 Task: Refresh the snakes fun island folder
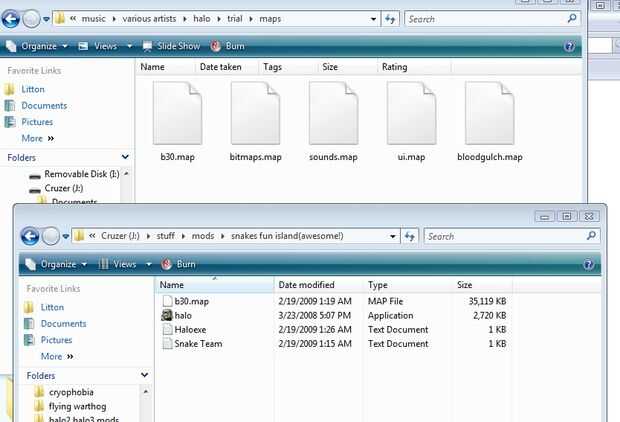point(410,237)
